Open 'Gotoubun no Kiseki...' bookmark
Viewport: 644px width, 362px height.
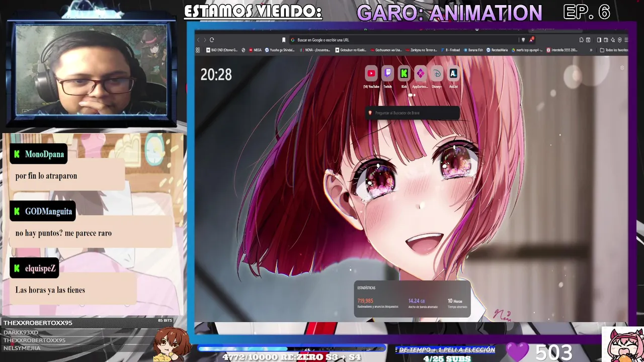click(x=351, y=50)
